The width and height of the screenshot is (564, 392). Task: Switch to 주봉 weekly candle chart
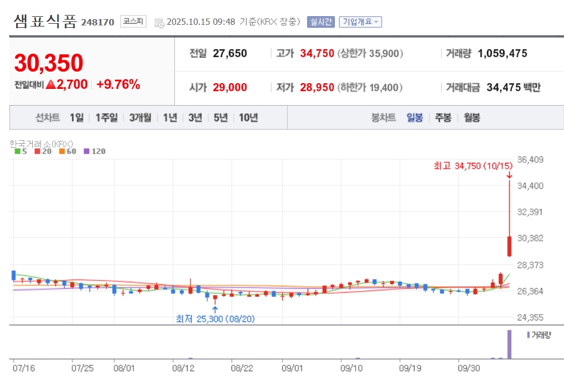tap(443, 118)
